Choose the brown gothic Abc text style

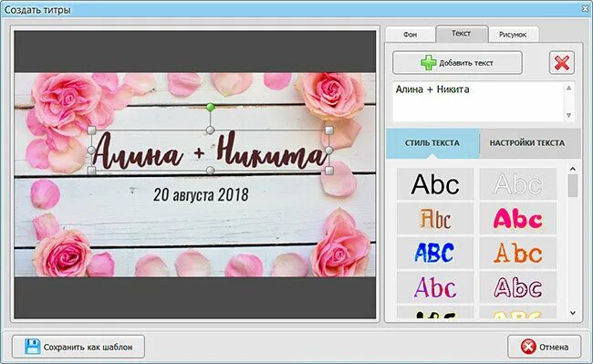(x=435, y=219)
